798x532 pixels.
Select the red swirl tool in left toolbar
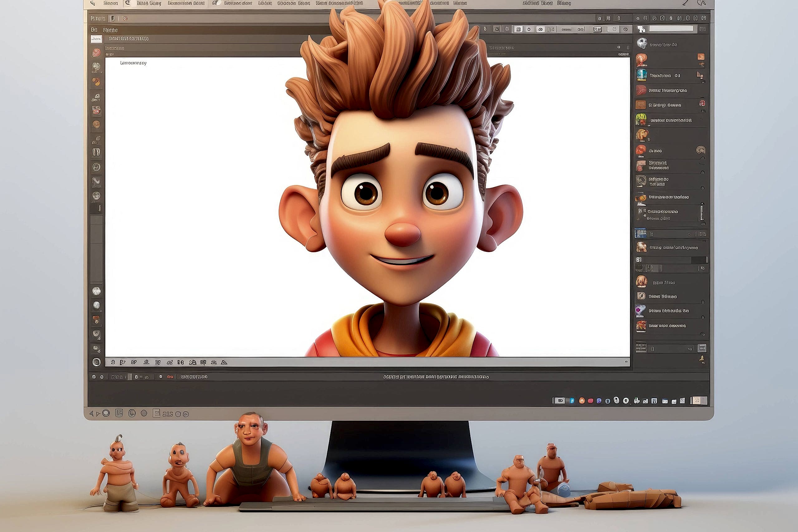coord(96,53)
